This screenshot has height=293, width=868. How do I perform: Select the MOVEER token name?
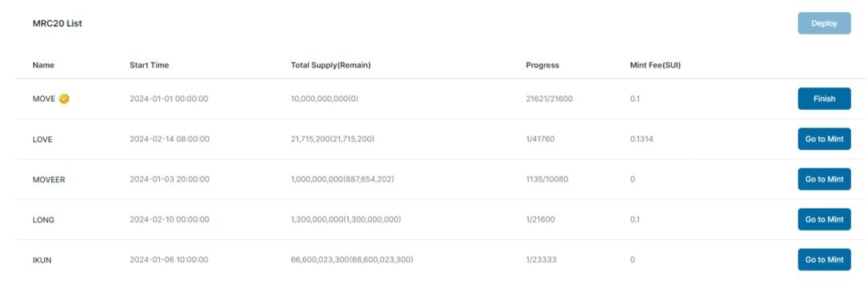[x=49, y=180]
